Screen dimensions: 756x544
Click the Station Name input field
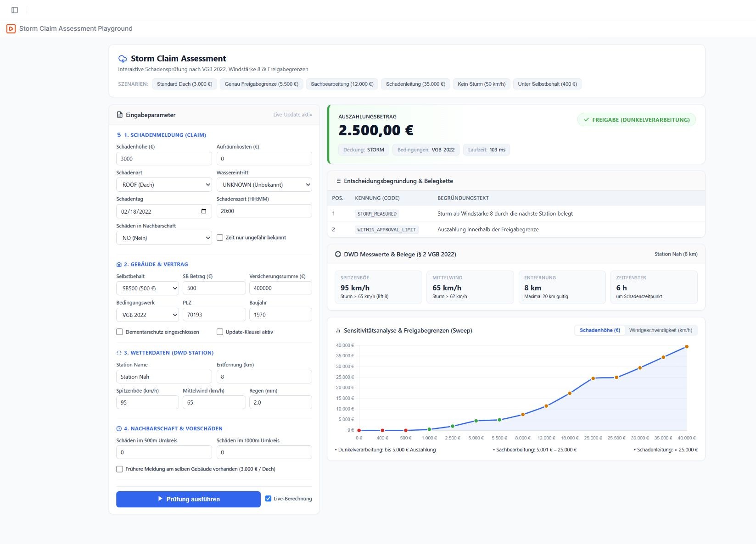pyautogui.click(x=164, y=377)
